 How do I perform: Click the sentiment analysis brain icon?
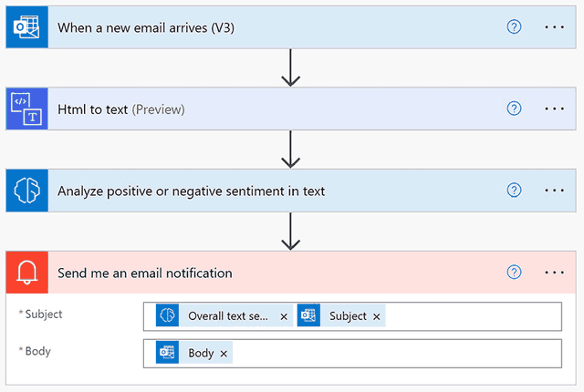pos(26,191)
